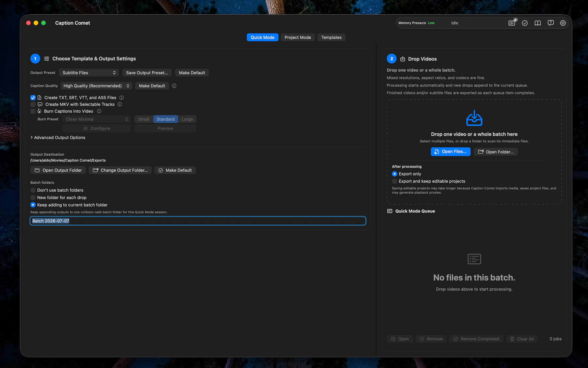Switch to Quick Mode tab
Image resolution: width=588 pixels, height=368 pixels.
pos(262,37)
